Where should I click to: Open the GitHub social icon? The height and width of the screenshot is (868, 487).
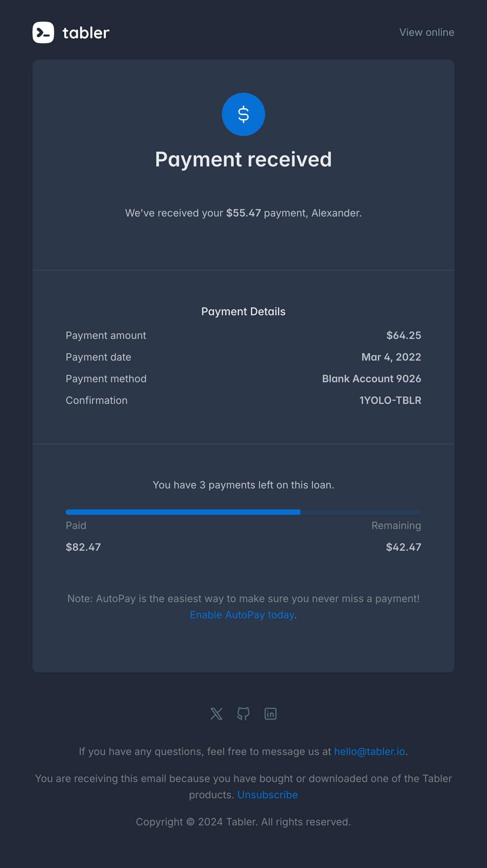(243, 714)
